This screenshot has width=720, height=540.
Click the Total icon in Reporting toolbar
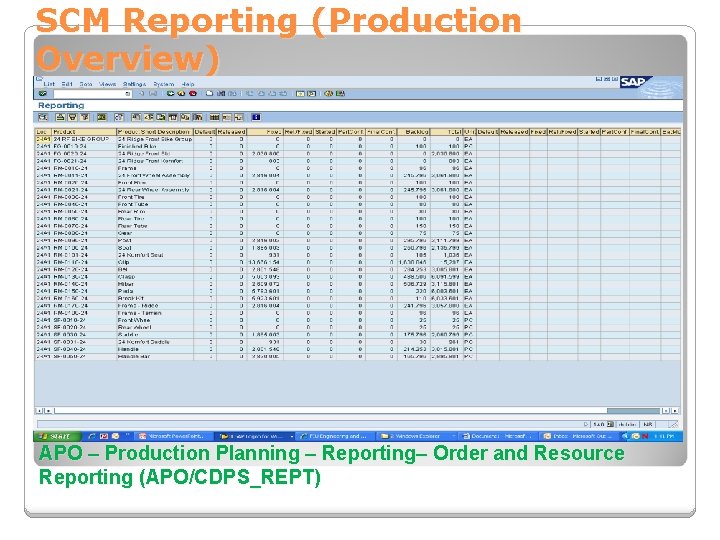[x=102, y=118]
